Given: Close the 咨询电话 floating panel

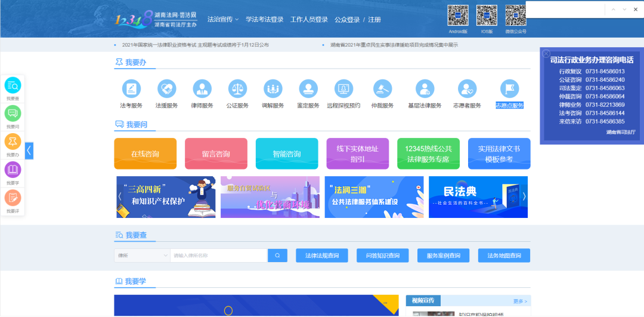Looking at the screenshot, I should [x=546, y=53].
